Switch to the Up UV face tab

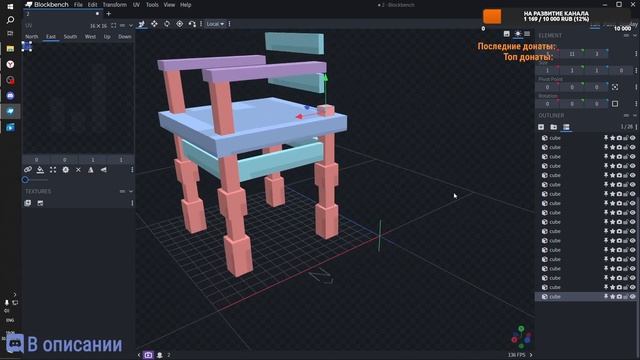click(107, 37)
